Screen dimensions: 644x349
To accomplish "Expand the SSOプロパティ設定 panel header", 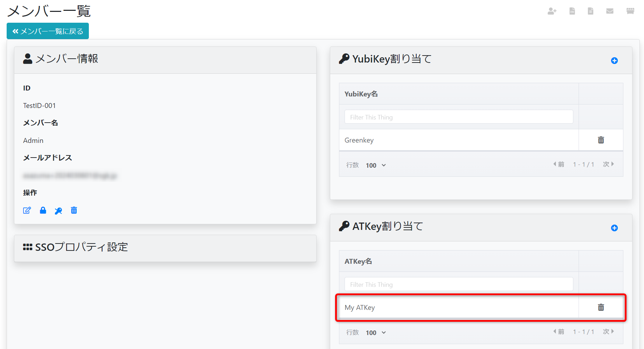I will tap(165, 247).
